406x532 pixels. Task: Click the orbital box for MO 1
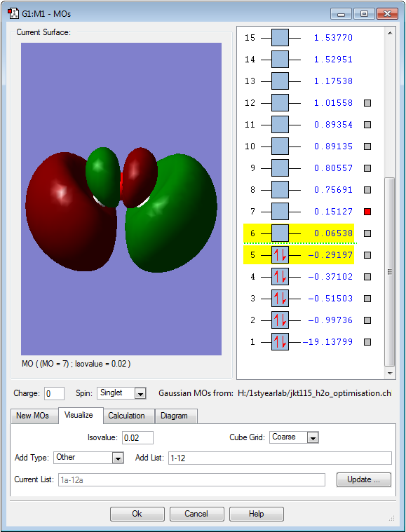[x=280, y=342]
